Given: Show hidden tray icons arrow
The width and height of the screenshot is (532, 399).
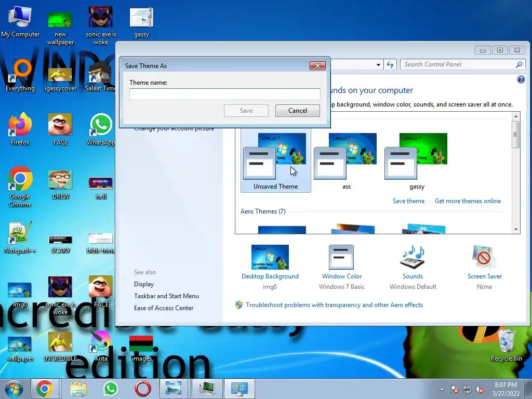Looking at the screenshot, I should click(442, 389).
